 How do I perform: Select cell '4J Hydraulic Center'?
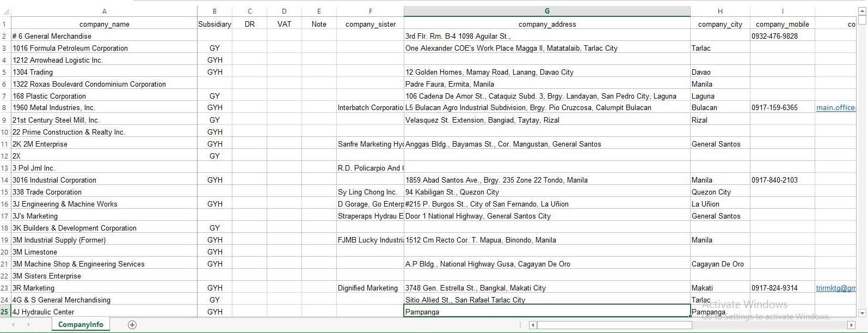(104, 312)
